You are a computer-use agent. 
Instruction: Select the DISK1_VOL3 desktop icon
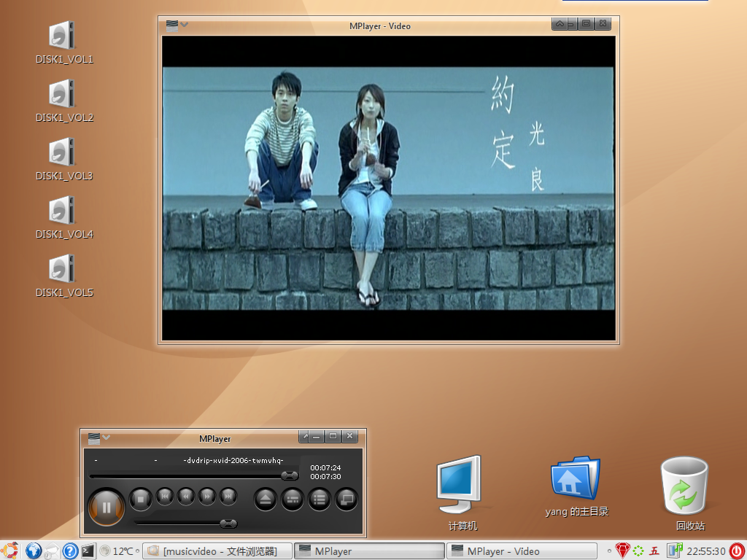click(x=64, y=159)
